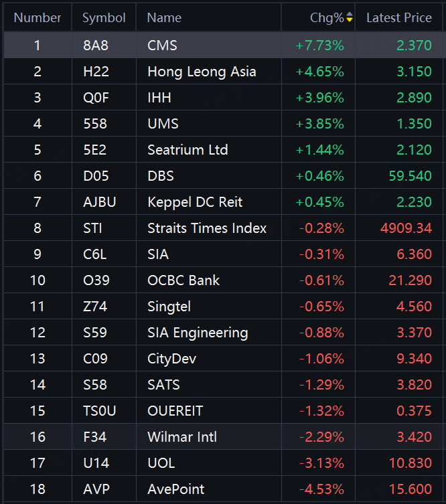
Task: Click the -3.13% change value
Action: pos(322,463)
